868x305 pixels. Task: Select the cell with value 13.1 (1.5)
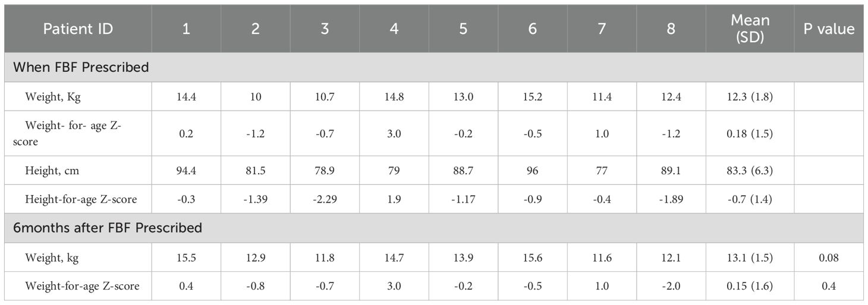coord(750,257)
